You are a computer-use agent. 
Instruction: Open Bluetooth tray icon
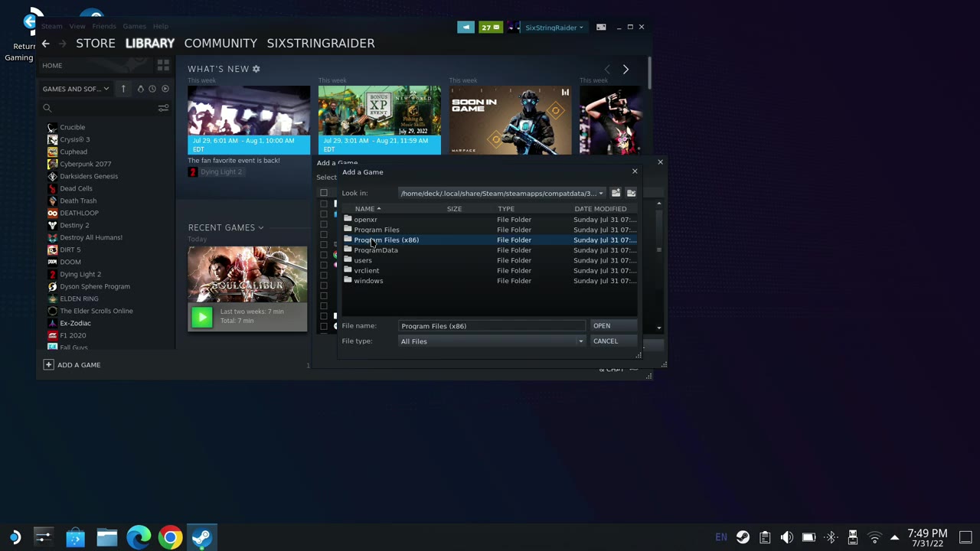click(831, 537)
